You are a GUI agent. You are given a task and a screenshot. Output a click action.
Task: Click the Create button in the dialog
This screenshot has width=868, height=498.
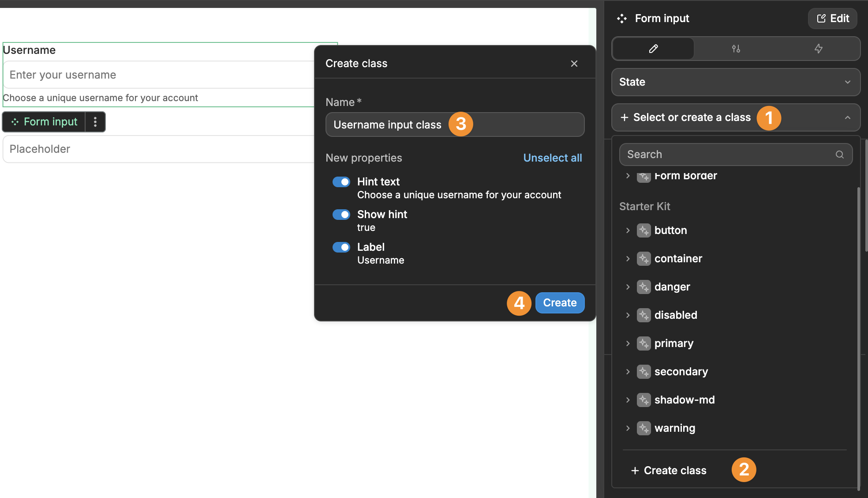pyautogui.click(x=559, y=302)
